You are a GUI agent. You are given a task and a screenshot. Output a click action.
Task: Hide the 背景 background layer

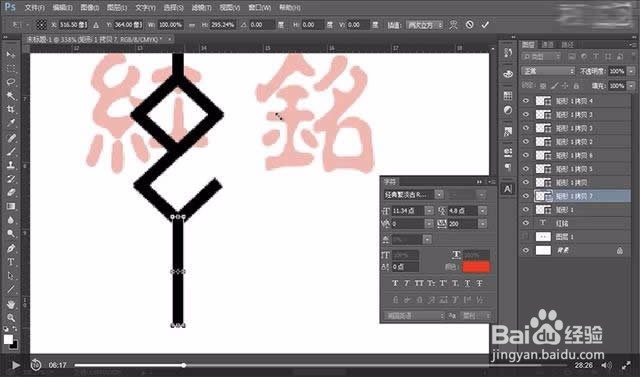(x=526, y=251)
